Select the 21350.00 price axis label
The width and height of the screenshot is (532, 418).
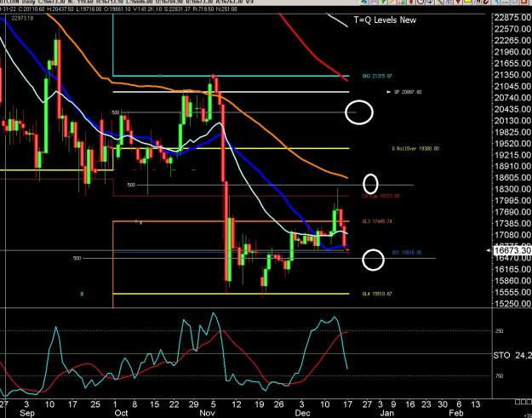[x=513, y=75]
